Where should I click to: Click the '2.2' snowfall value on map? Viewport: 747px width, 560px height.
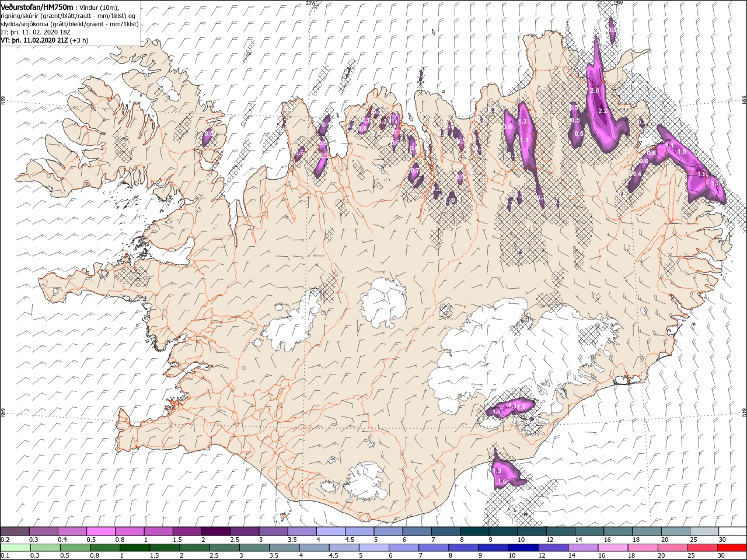pos(603,111)
